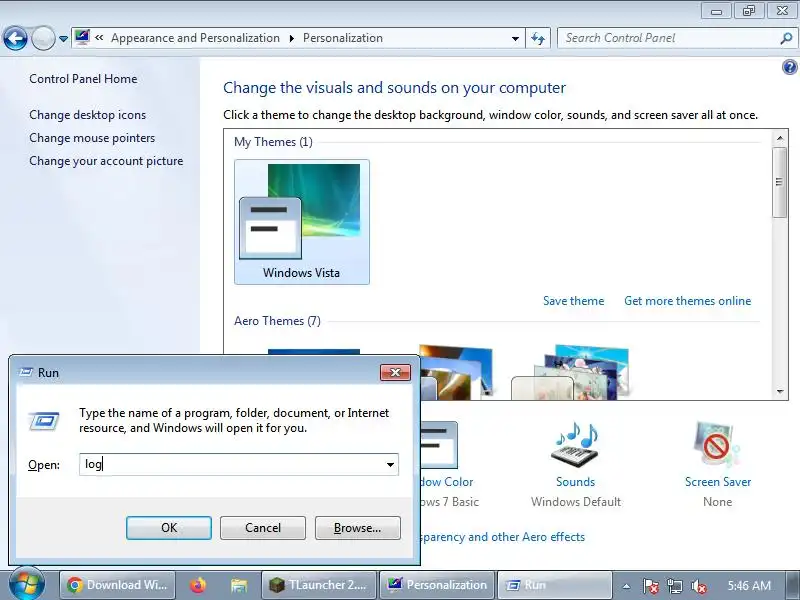Open Help with the blue question icon
The width and height of the screenshot is (800, 600).
tap(789, 67)
